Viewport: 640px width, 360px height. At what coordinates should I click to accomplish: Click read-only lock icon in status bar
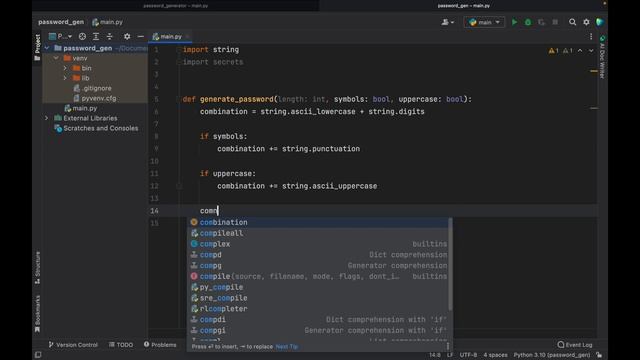[x=599, y=355]
